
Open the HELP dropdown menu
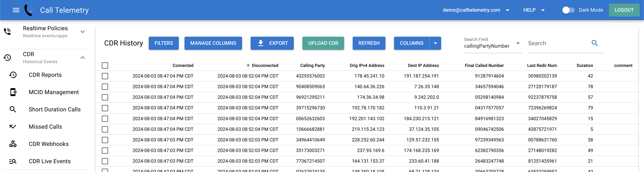[x=534, y=10]
